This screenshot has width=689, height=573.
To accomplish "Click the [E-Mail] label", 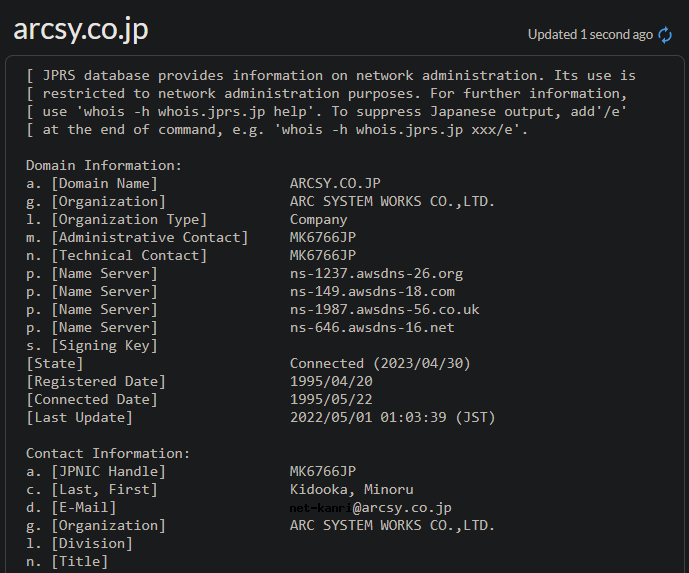I will (x=83, y=508).
